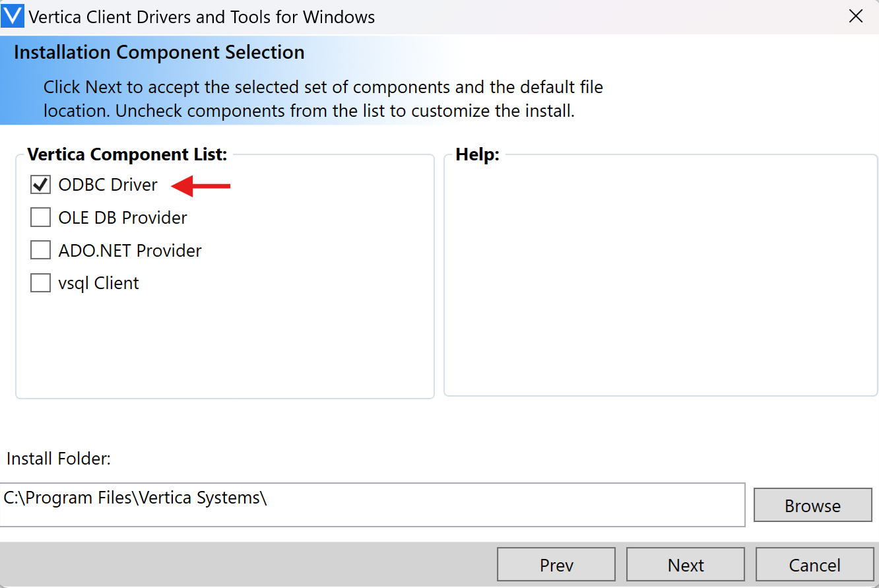Open the Browse dialog for install folder
Image resolution: width=879 pixels, height=588 pixels.
812,505
